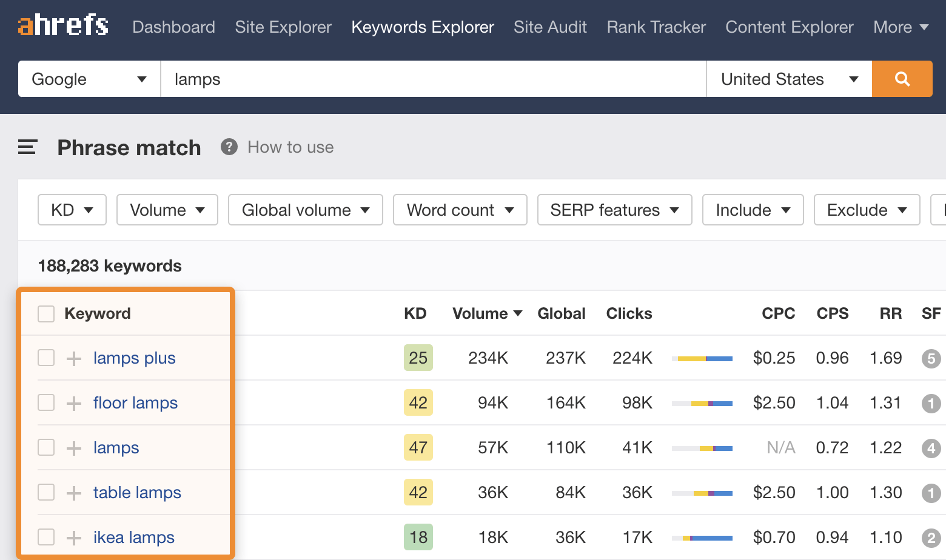
Task: Click the How to use link
Action: click(x=290, y=147)
